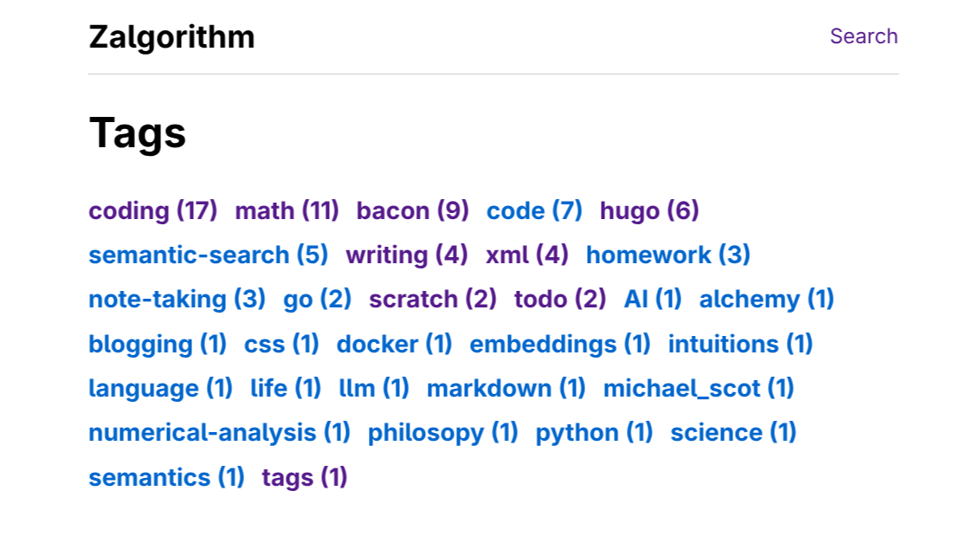Browse the hugo tag

(x=648, y=210)
